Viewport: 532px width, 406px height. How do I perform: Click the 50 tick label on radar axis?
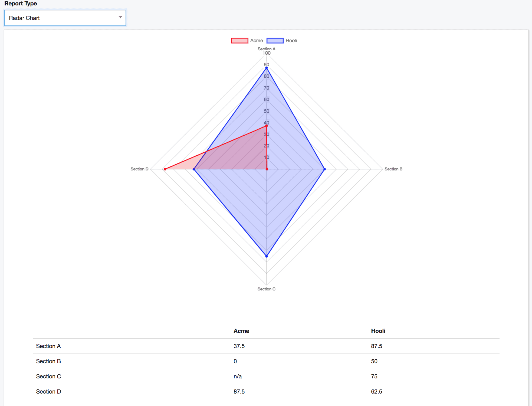pyautogui.click(x=267, y=111)
